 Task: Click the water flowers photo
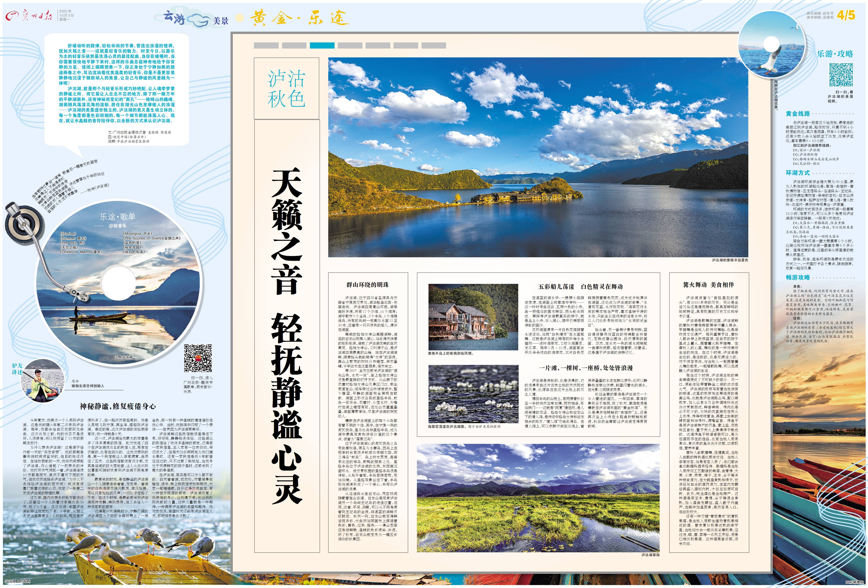473,394
